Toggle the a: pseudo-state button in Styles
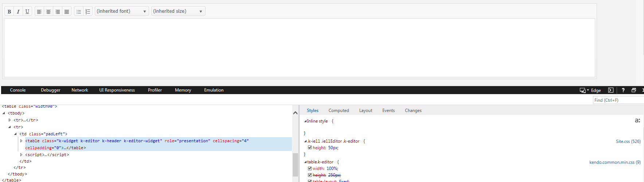644x182 pixels. point(637,120)
